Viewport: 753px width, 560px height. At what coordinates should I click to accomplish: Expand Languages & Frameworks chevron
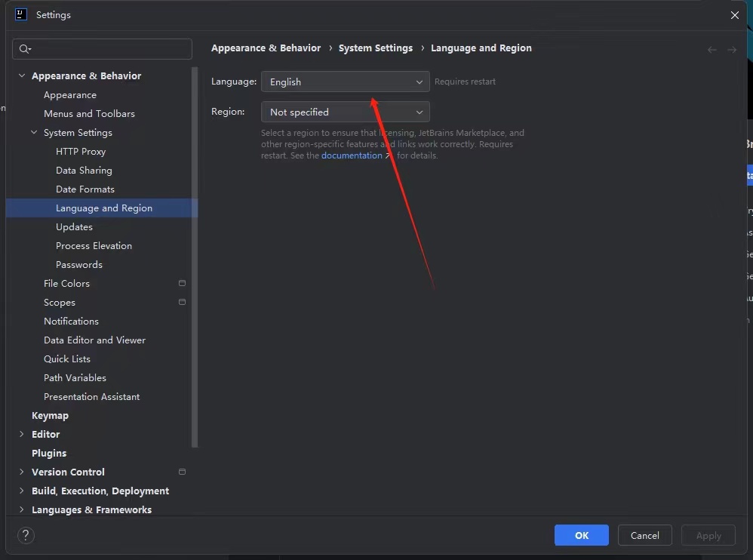point(22,509)
